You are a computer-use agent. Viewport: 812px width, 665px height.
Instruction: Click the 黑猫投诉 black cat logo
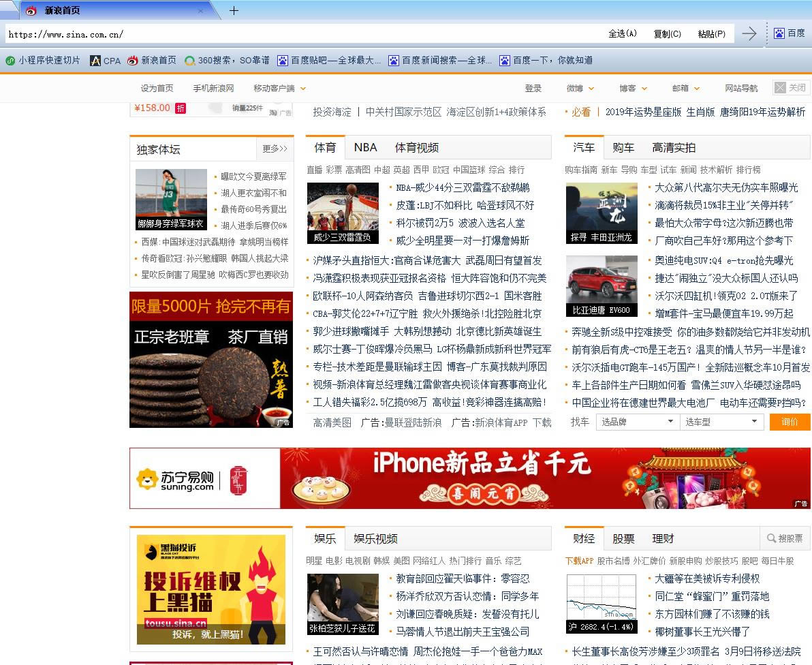coord(151,552)
